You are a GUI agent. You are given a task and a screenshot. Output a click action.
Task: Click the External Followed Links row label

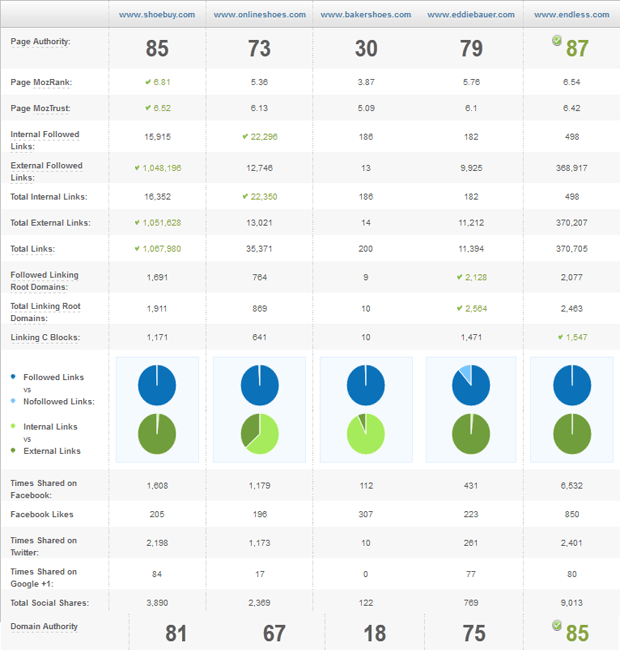(46, 171)
